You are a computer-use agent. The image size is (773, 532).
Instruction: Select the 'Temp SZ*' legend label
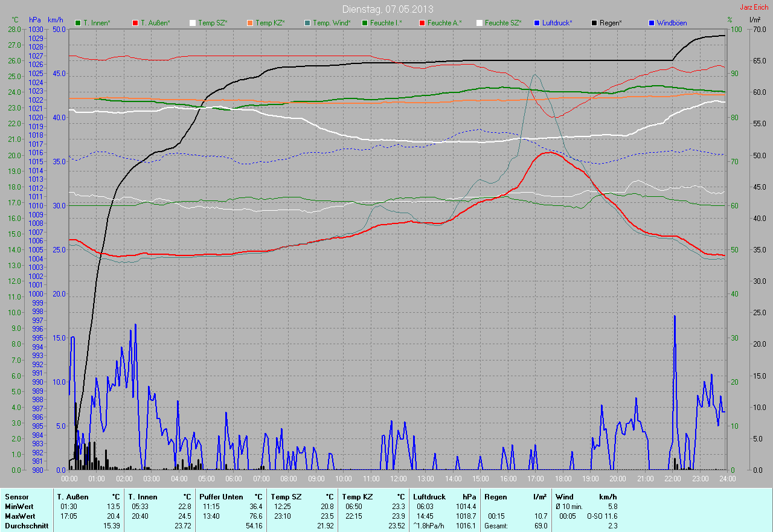tap(213, 23)
